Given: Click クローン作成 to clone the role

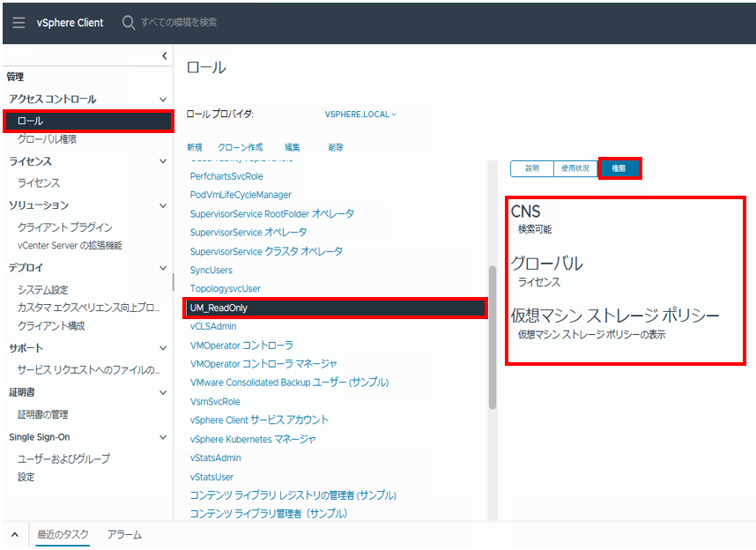Looking at the screenshot, I should pyautogui.click(x=241, y=147).
